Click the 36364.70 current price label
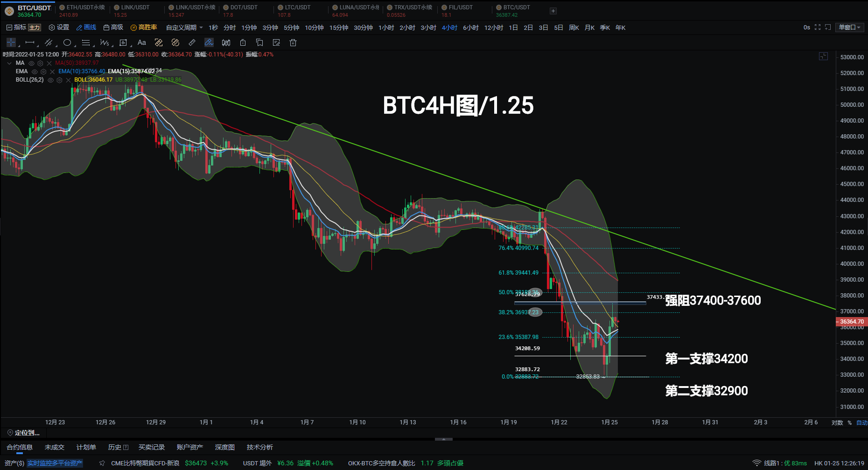The width and height of the screenshot is (868, 470). (852, 322)
